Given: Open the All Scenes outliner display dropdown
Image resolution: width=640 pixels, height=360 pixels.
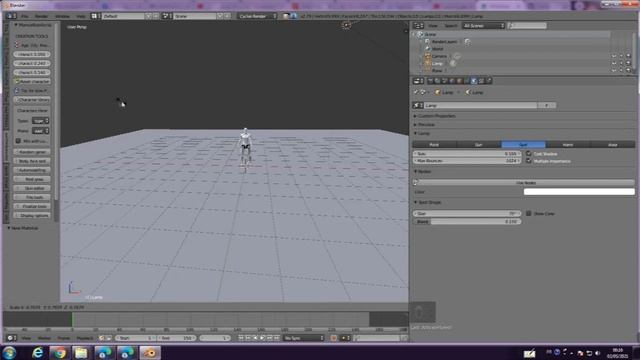Looking at the screenshot, I should point(484,25).
